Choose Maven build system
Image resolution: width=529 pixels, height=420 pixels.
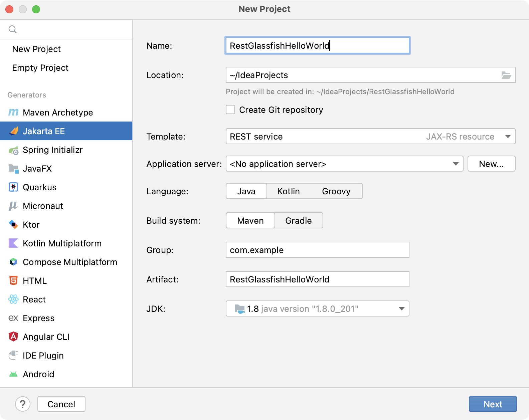pos(250,220)
